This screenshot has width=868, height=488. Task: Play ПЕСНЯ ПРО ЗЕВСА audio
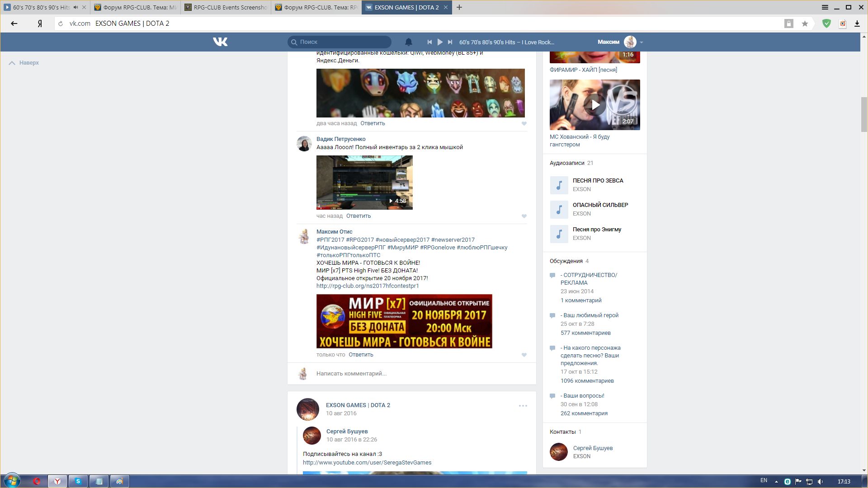pyautogui.click(x=559, y=185)
